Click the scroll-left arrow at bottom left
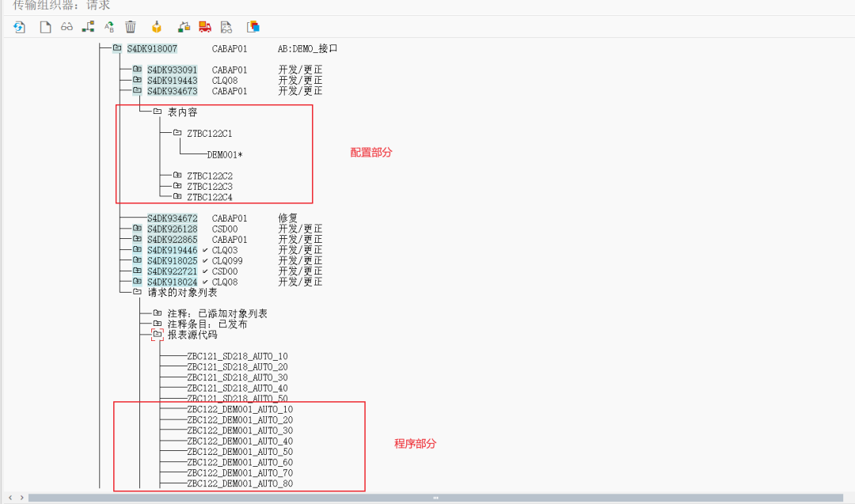 [10, 498]
